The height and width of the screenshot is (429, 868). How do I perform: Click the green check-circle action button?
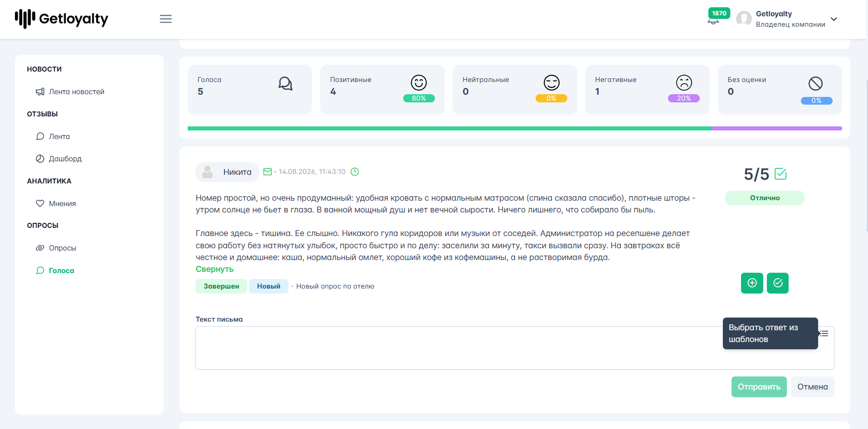(x=778, y=283)
